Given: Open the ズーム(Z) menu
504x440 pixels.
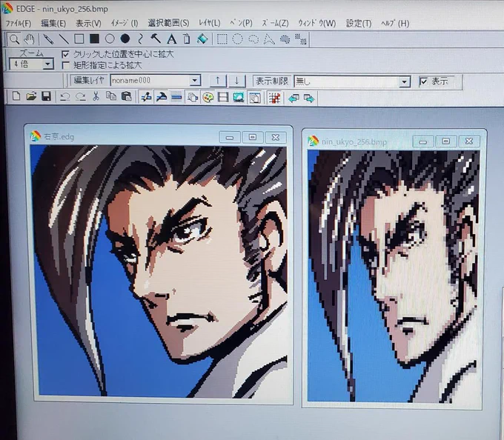Looking at the screenshot, I should coord(275,23).
